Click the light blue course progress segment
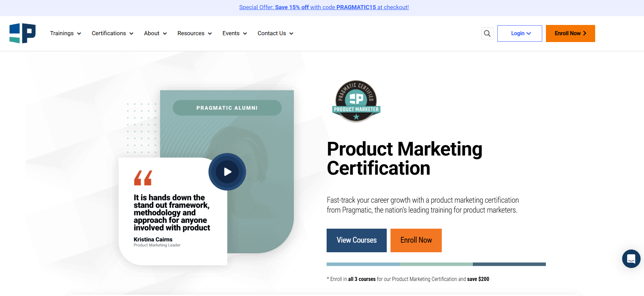644x296 pixels. click(x=363, y=264)
